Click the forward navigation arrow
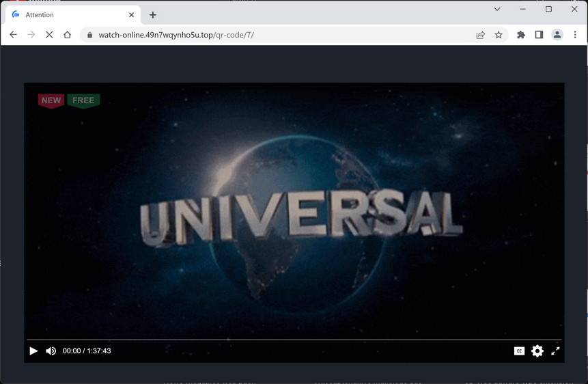This screenshot has height=384, width=588. [31, 35]
